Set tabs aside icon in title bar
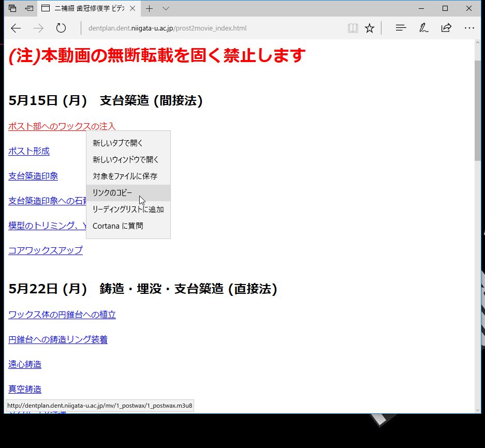485x448 pixels. (x=29, y=8)
